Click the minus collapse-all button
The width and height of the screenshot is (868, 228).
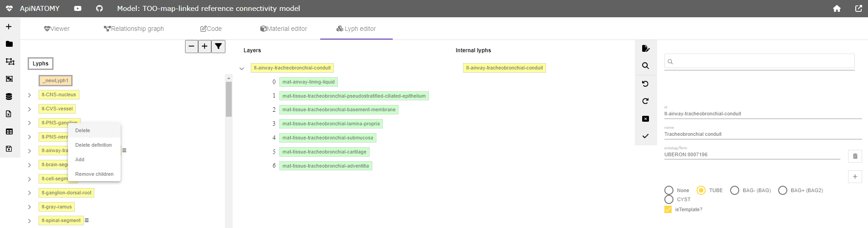click(x=191, y=46)
